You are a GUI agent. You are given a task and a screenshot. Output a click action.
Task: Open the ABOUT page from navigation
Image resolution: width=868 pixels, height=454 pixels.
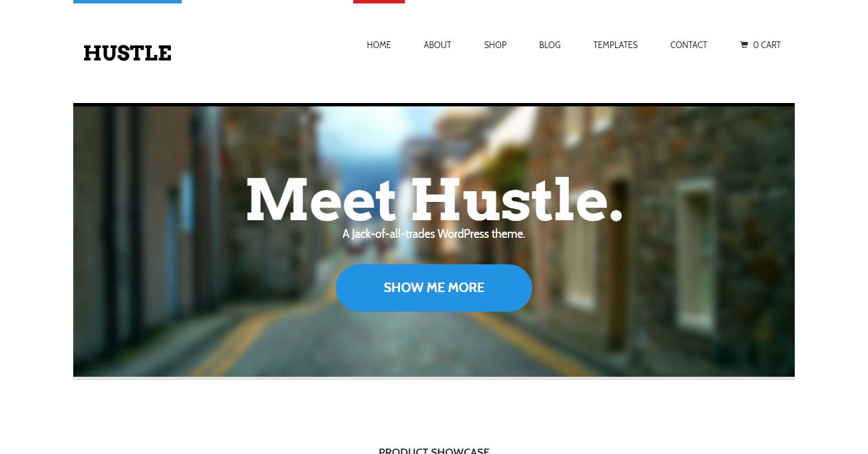(437, 45)
